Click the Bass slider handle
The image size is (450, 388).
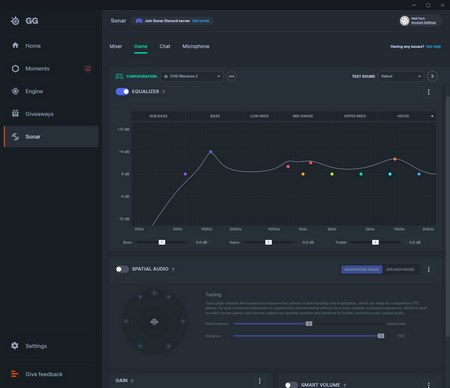point(162,242)
